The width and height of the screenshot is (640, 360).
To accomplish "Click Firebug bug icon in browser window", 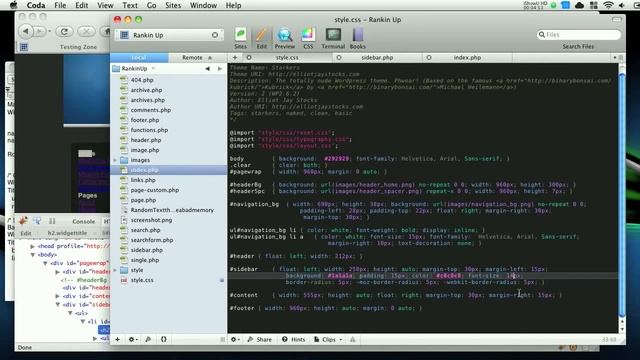I will [x=23, y=221].
